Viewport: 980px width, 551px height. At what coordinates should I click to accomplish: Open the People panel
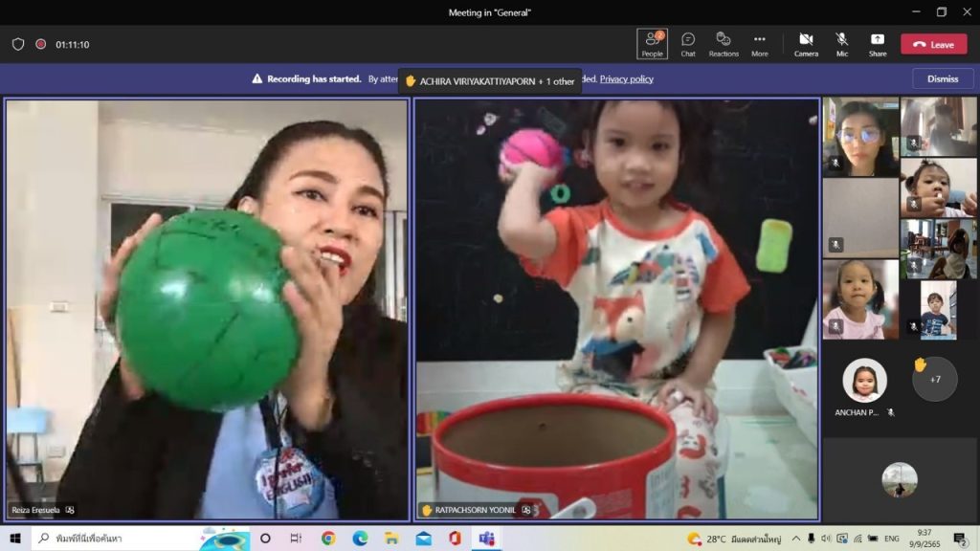click(x=652, y=44)
